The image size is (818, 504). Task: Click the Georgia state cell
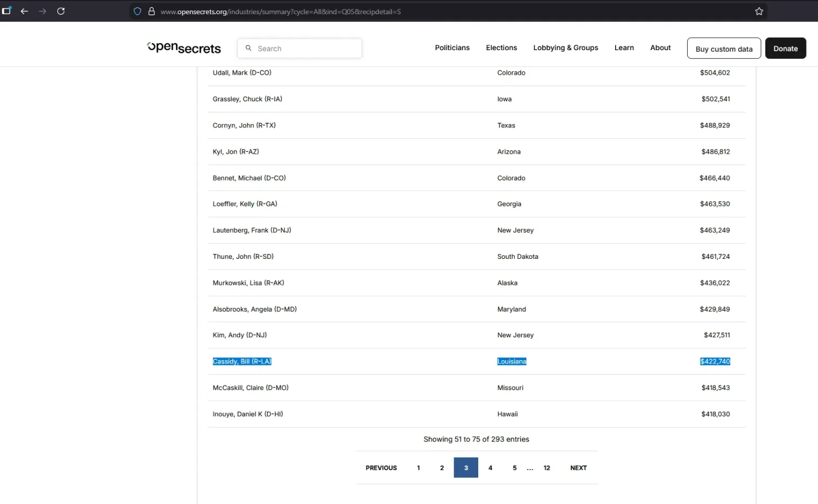[509, 204]
